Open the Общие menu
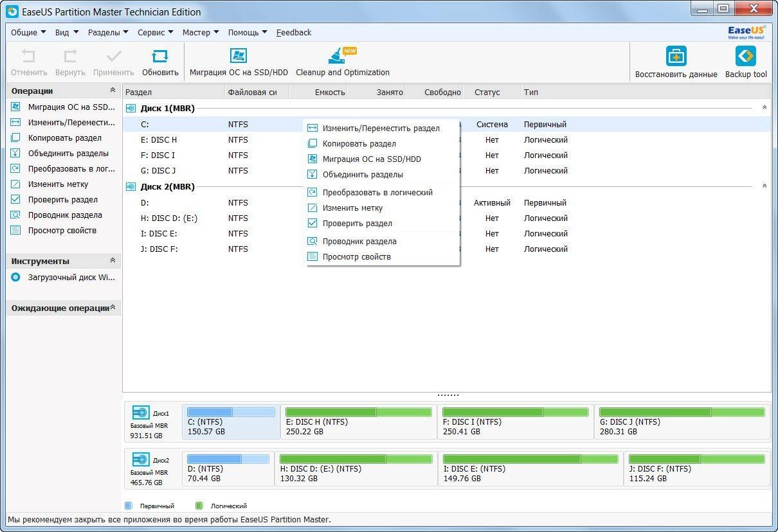Viewport: 778px width, 532px height. coord(28,32)
